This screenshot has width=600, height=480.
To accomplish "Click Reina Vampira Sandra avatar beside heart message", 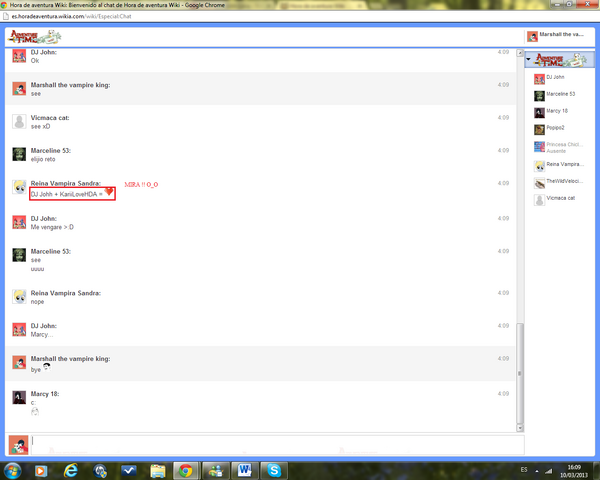I will click(19, 187).
